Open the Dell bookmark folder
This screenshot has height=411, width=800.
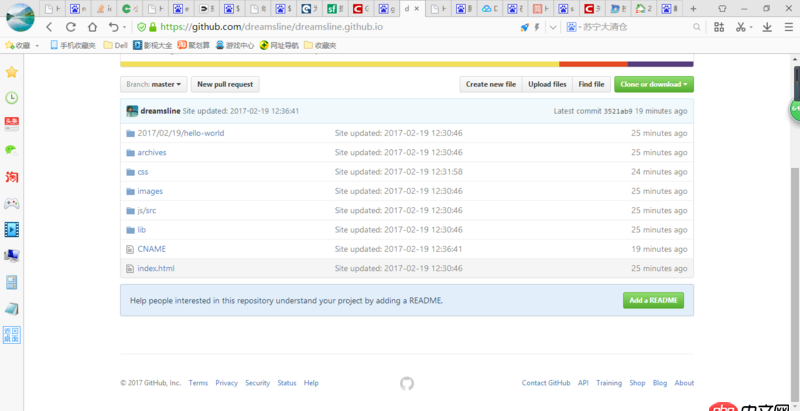tap(116, 46)
